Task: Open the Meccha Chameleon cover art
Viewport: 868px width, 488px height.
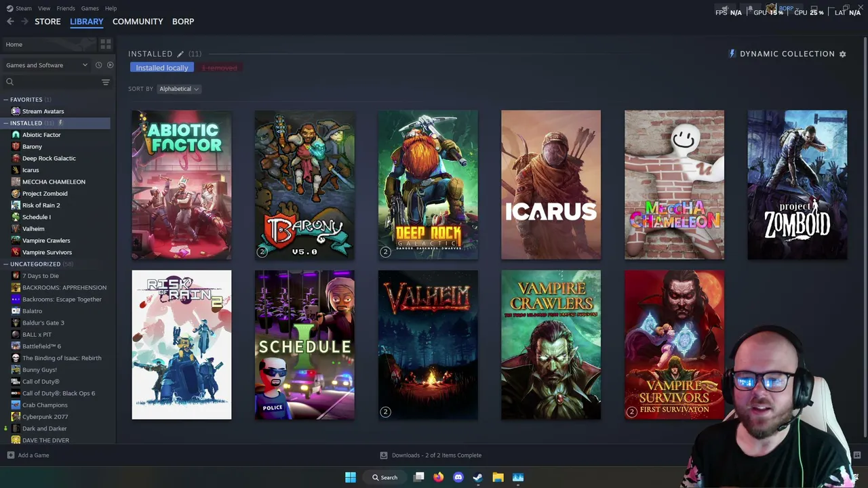Action: (x=674, y=185)
